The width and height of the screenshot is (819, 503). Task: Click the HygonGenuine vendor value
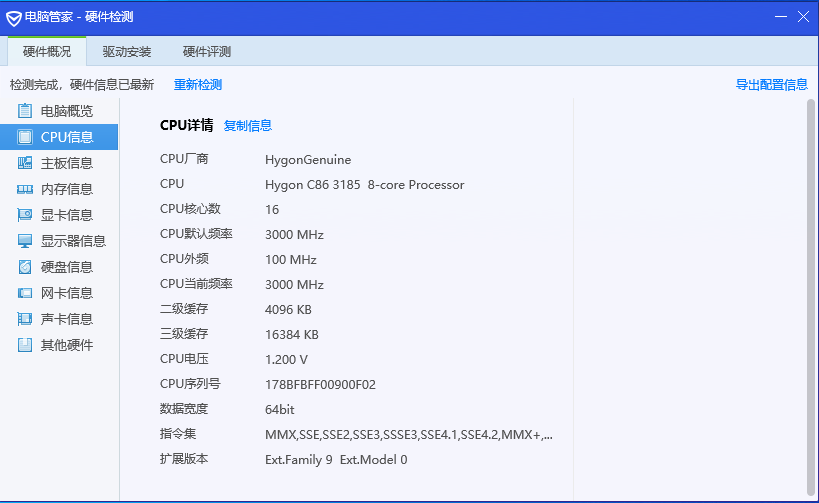tap(308, 160)
